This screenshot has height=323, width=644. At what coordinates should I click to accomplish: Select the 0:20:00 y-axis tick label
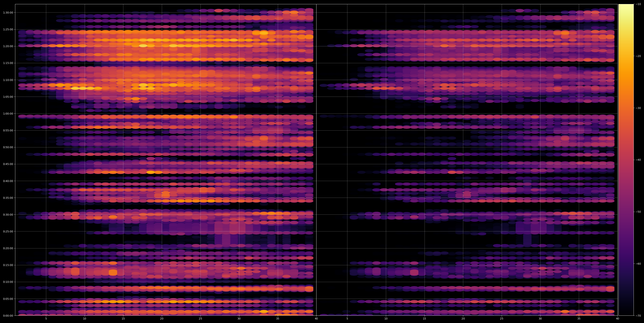(8, 248)
